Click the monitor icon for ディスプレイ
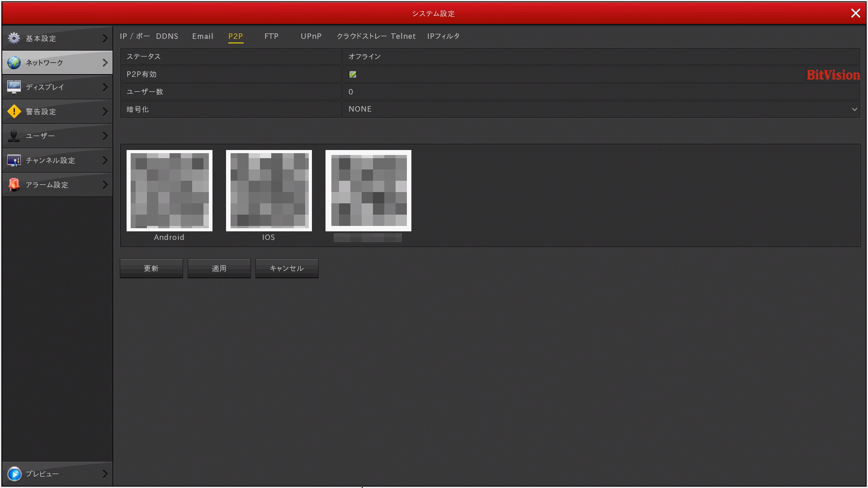This screenshot has height=488, width=868. click(14, 87)
